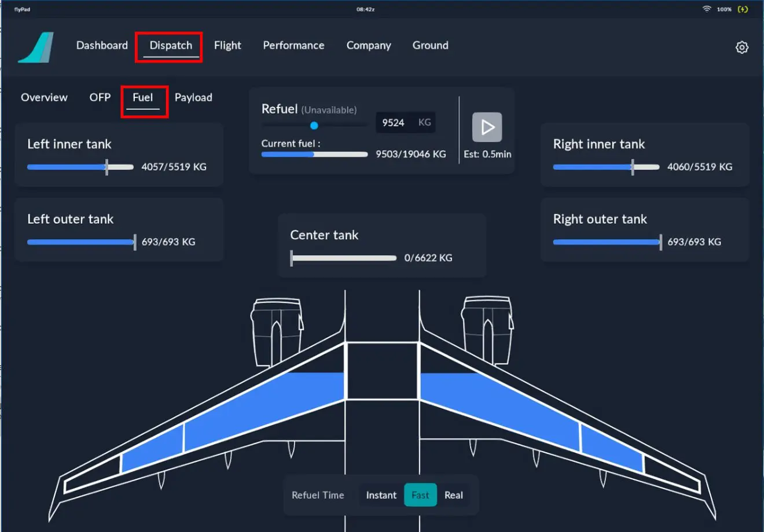This screenshot has width=764, height=532.
Task: Go to the Company tab
Action: 369,46
